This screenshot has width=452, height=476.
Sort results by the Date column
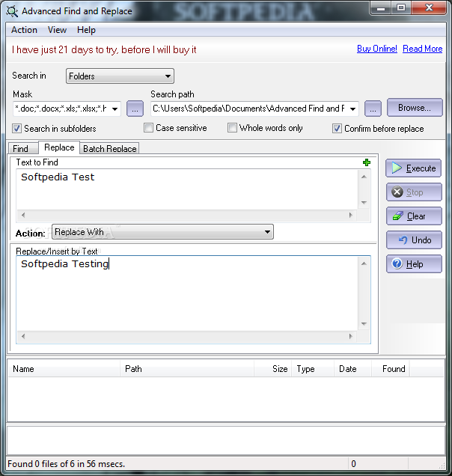pos(353,369)
